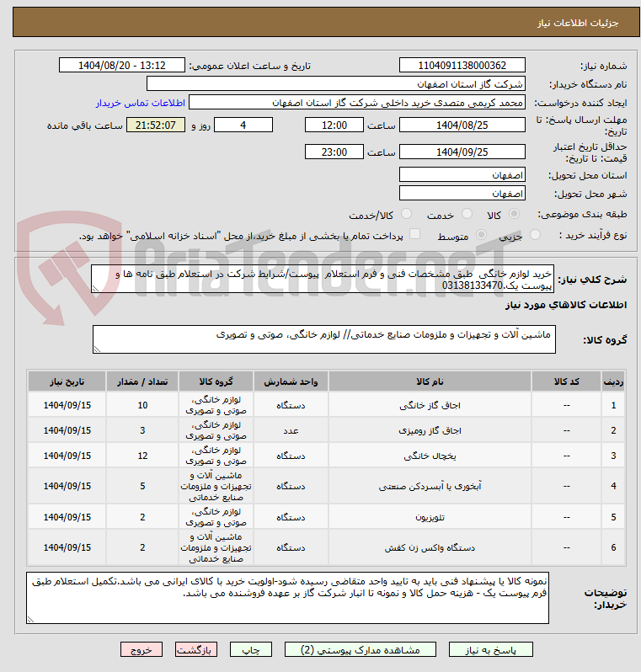Click quantity 10 in اجاق گاز خانگی row
This screenshot has height=672, width=641.
(x=142, y=405)
